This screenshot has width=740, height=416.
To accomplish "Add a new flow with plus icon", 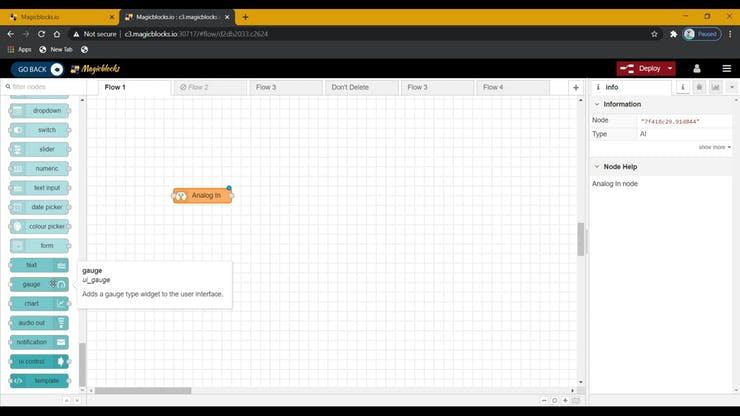I will click(575, 88).
